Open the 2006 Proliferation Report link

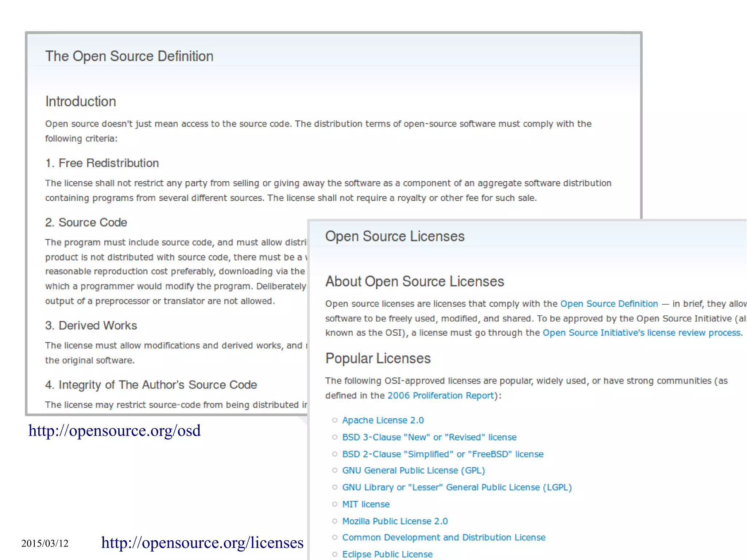(x=441, y=395)
